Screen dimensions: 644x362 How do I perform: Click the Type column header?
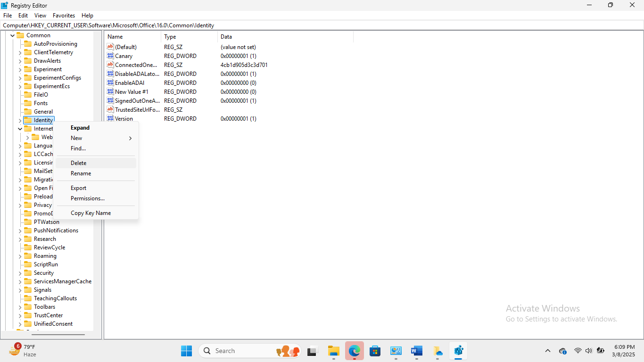tap(190, 37)
